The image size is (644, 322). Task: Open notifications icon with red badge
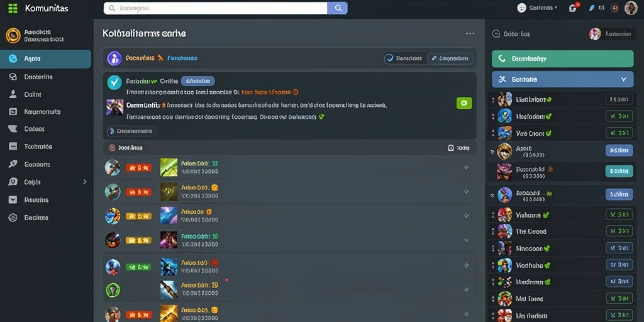pyautogui.click(x=574, y=8)
